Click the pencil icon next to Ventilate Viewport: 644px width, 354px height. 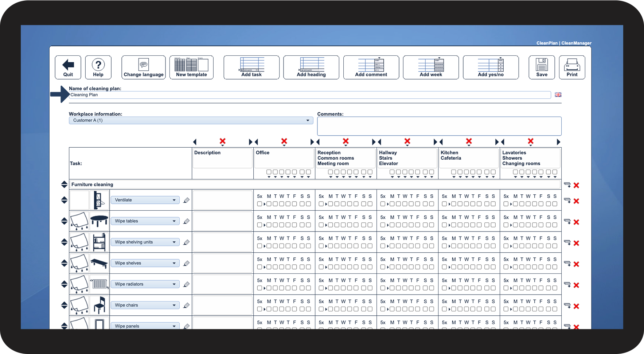tap(186, 200)
